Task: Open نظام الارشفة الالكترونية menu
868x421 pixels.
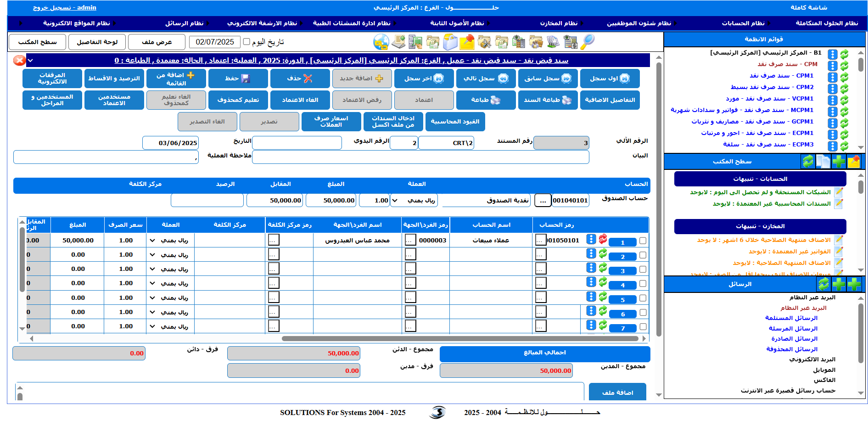Action: 262,23
